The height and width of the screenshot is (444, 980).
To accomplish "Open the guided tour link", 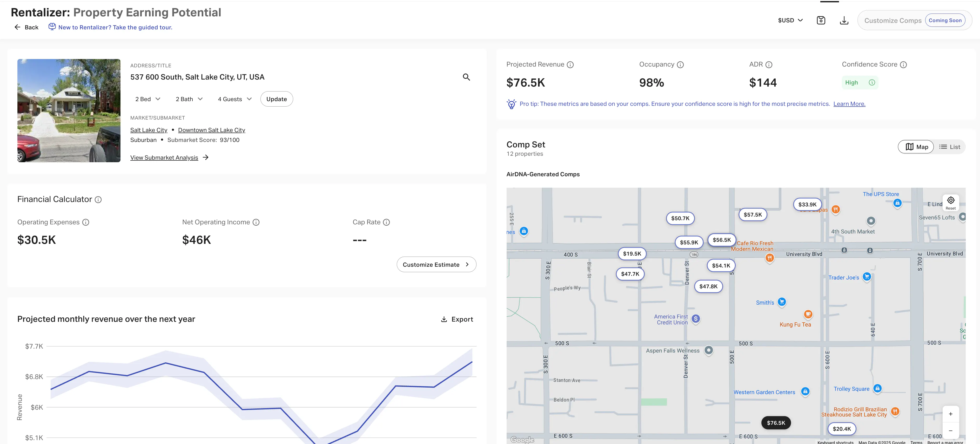I will pyautogui.click(x=115, y=27).
